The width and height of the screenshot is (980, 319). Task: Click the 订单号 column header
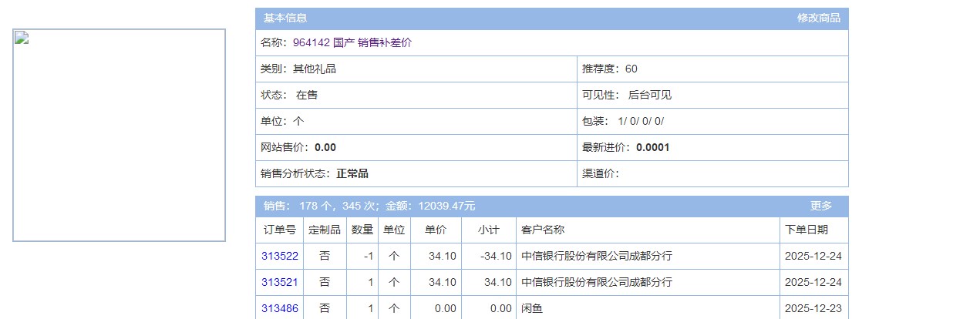tap(279, 230)
